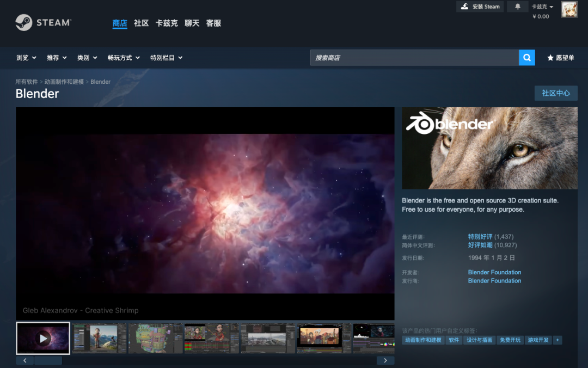Click the 设计与插画 tag
This screenshot has width=588, height=368.
(x=479, y=340)
